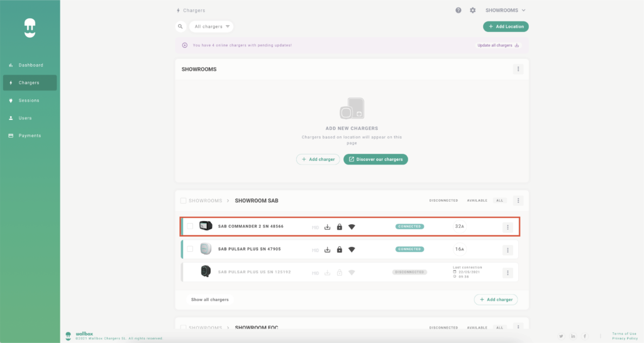This screenshot has height=343, width=644.
Task: Click Add charger button in SHOWROOM SAB
Action: pos(496,300)
